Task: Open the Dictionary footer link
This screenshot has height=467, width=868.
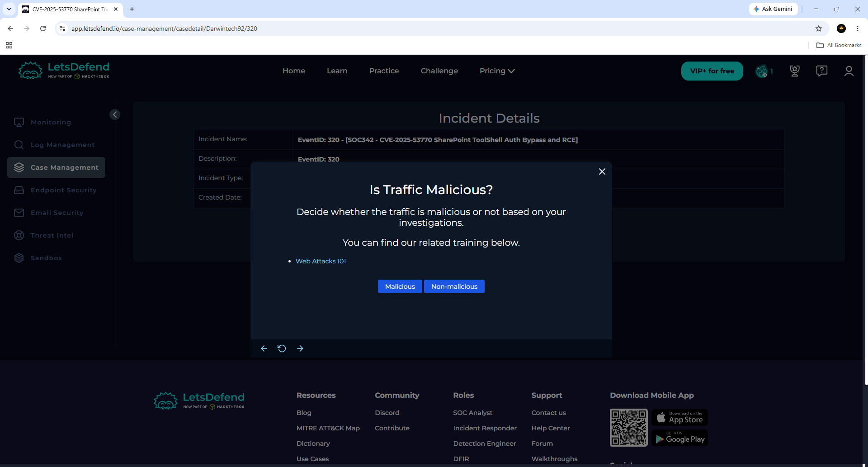Action: (313, 443)
